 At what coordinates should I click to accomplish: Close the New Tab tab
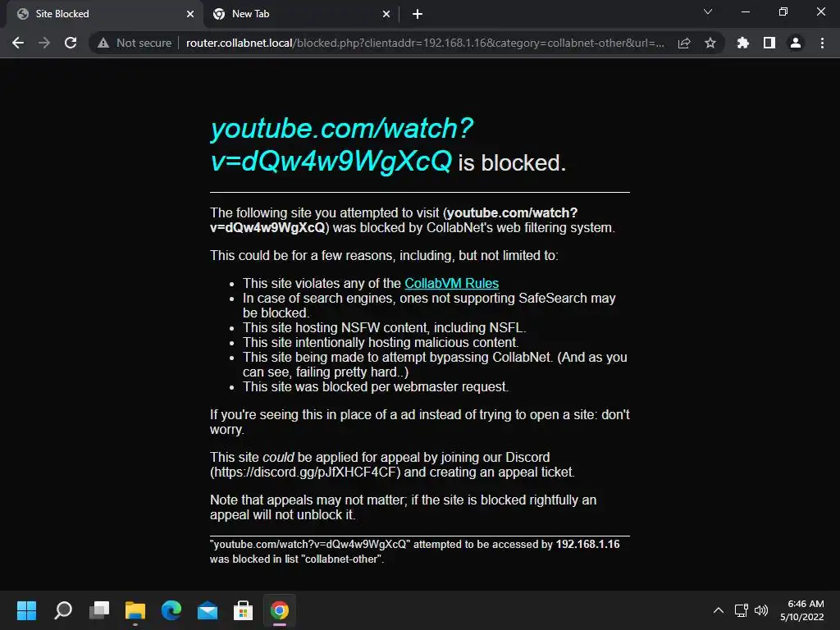pos(386,14)
